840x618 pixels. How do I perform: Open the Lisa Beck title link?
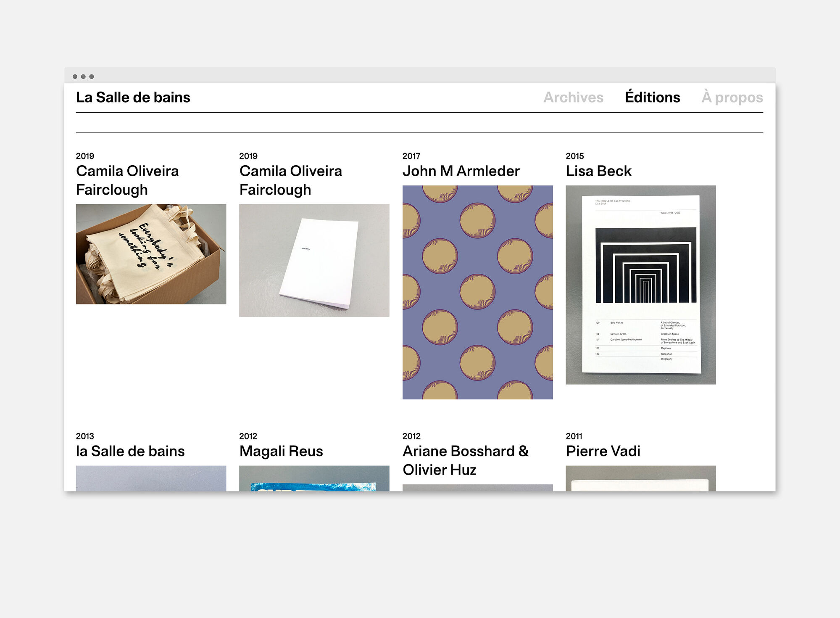598,171
